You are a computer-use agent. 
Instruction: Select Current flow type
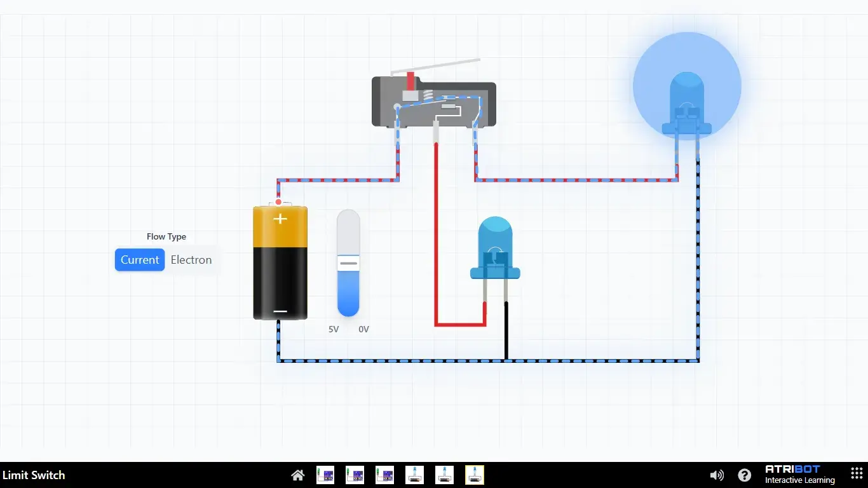click(140, 260)
